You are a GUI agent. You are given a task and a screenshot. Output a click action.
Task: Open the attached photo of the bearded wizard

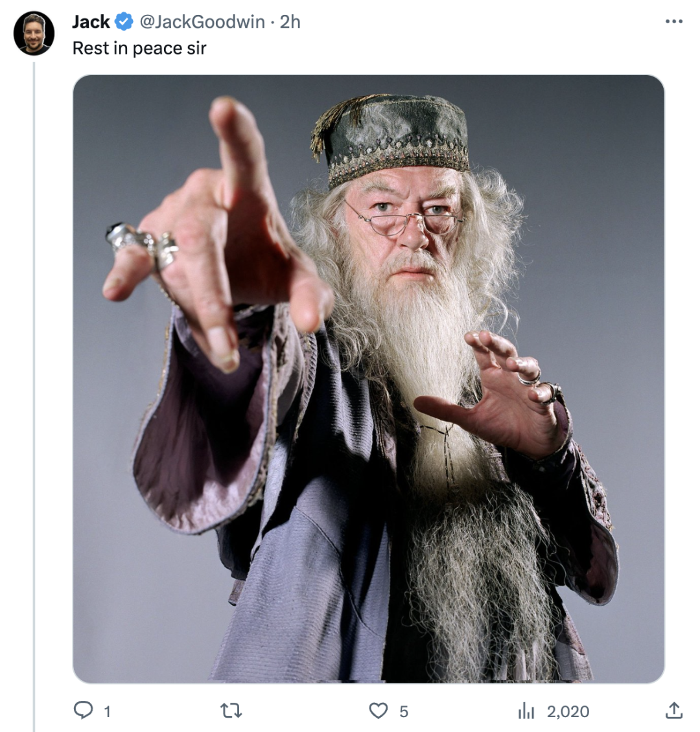(x=368, y=378)
